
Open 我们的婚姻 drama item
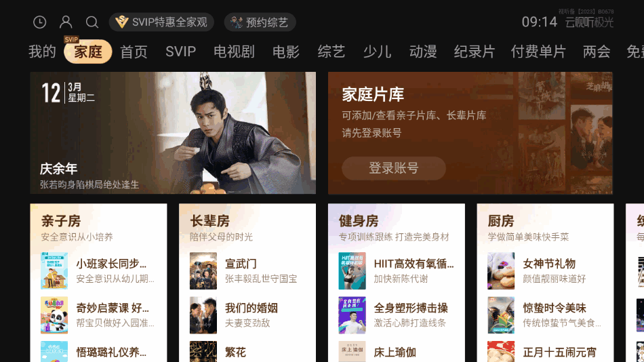tap(247, 315)
